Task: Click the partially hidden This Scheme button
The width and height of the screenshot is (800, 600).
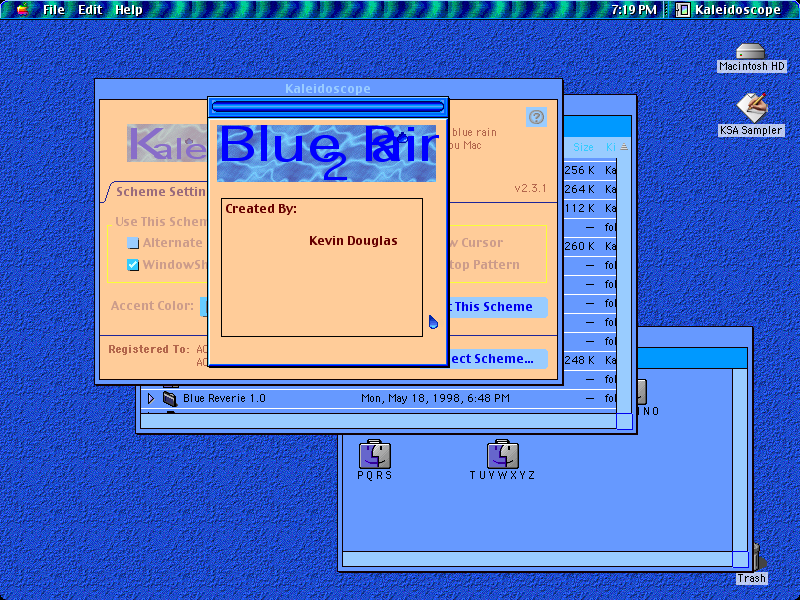Action: pyautogui.click(x=497, y=307)
